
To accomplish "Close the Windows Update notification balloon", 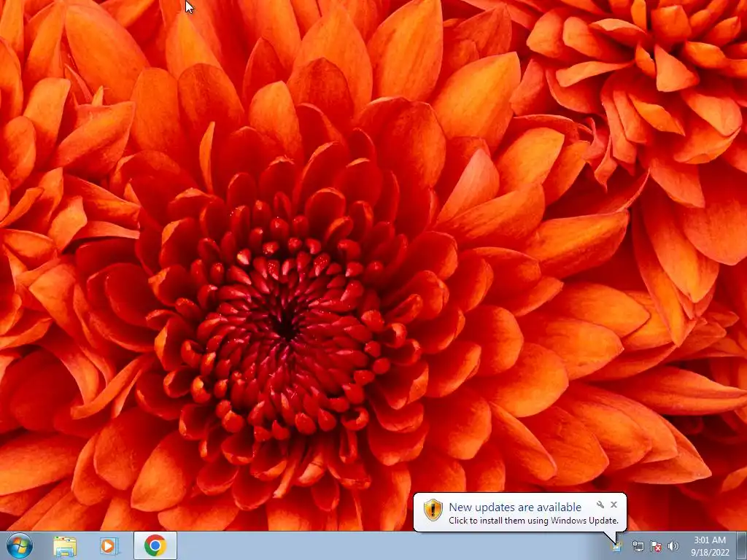I will [614, 505].
